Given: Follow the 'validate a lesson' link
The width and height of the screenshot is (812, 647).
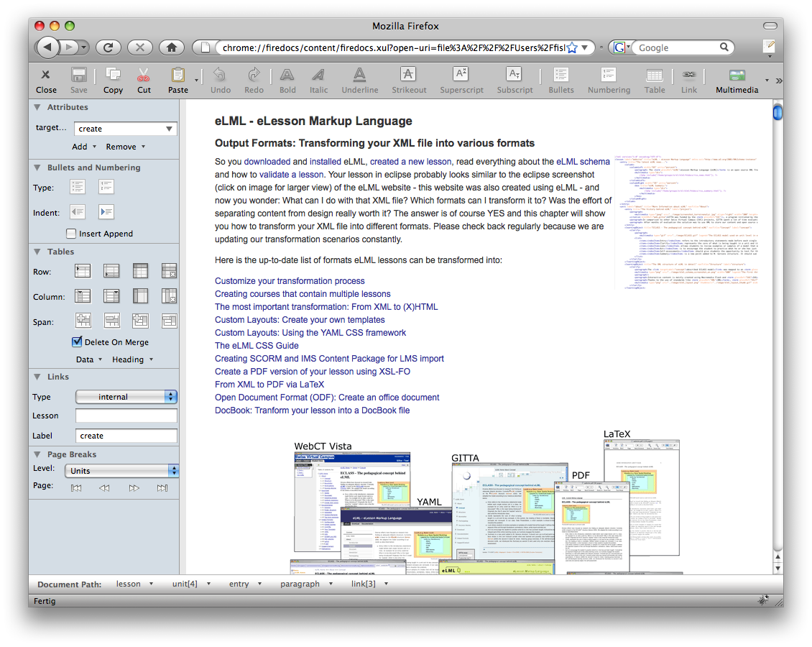Looking at the screenshot, I should [x=292, y=175].
